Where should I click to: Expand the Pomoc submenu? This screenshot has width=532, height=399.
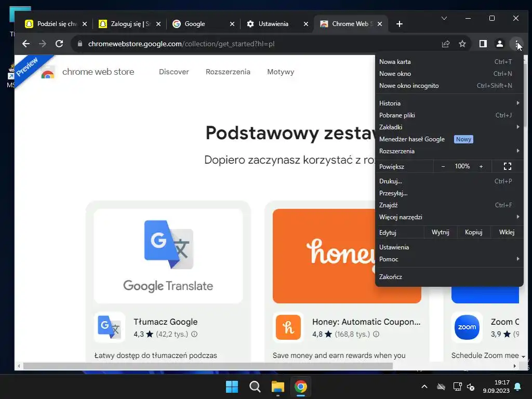449,259
